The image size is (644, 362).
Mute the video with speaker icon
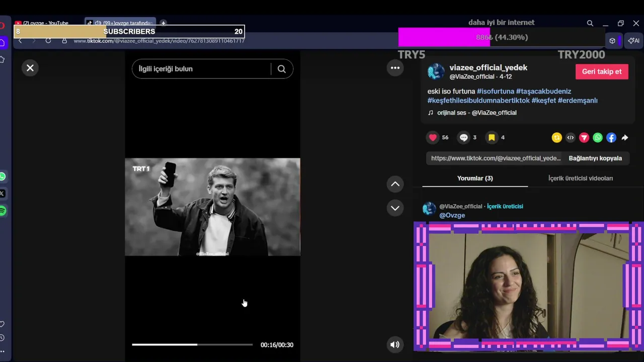click(395, 344)
